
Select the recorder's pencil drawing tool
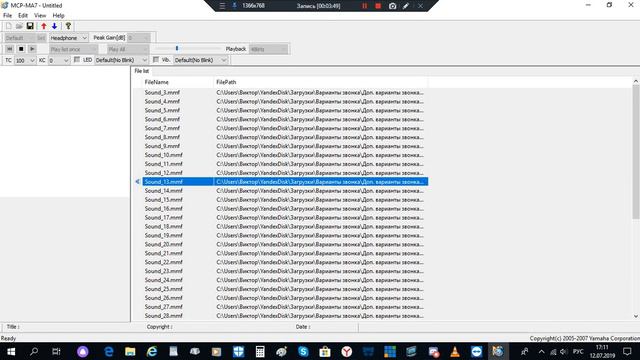tap(406, 6)
